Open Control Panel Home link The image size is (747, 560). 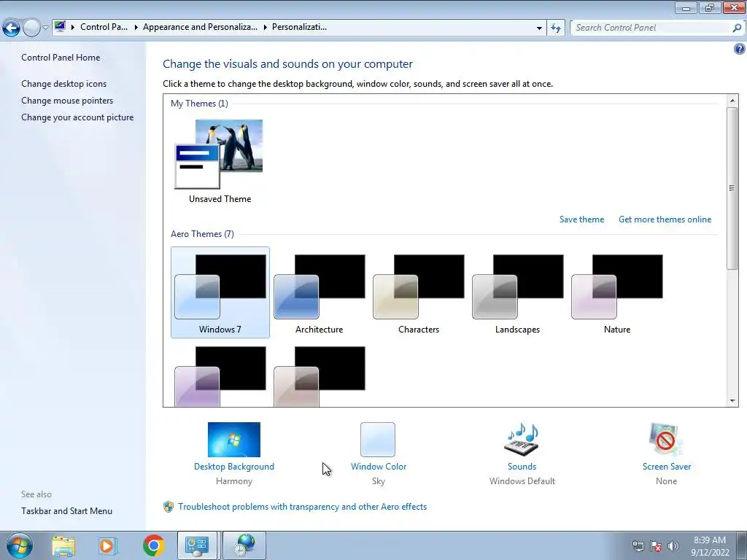(x=61, y=57)
